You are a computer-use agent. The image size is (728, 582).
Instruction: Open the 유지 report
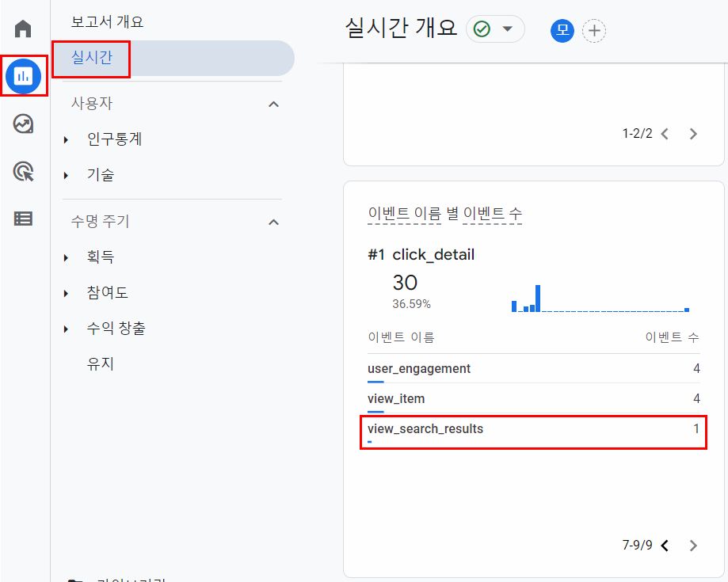tap(101, 363)
